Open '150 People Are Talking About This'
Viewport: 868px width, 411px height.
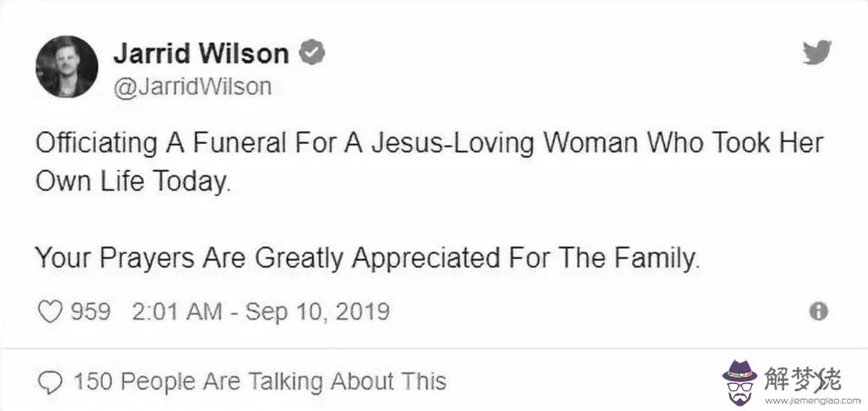pyautogui.click(x=260, y=381)
